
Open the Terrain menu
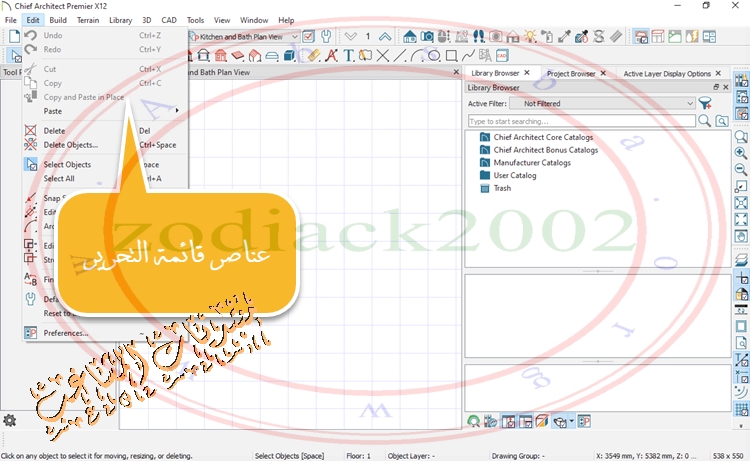[88, 20]
